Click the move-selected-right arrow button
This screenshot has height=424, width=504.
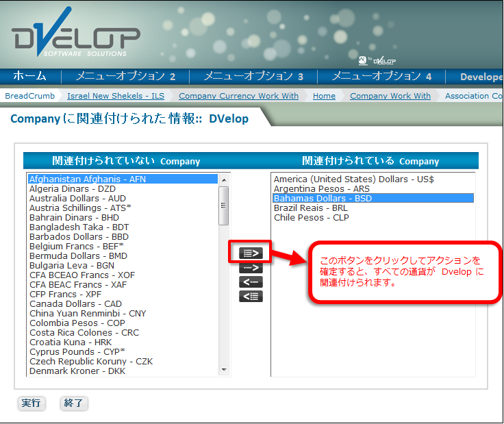point(251,268)
